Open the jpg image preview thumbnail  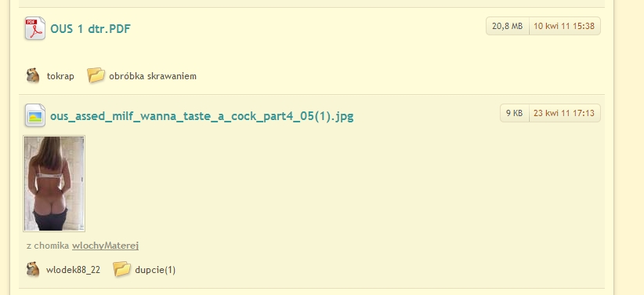54,184
